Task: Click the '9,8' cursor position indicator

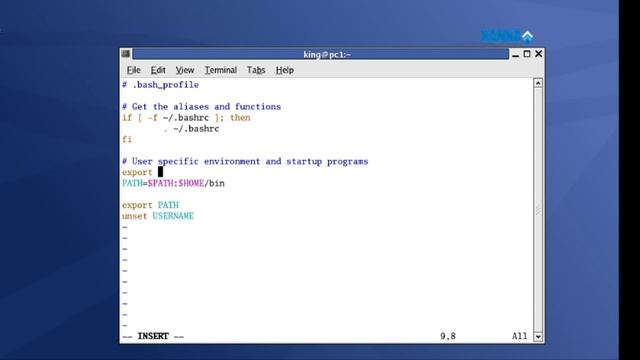Action: coord(448,336)
